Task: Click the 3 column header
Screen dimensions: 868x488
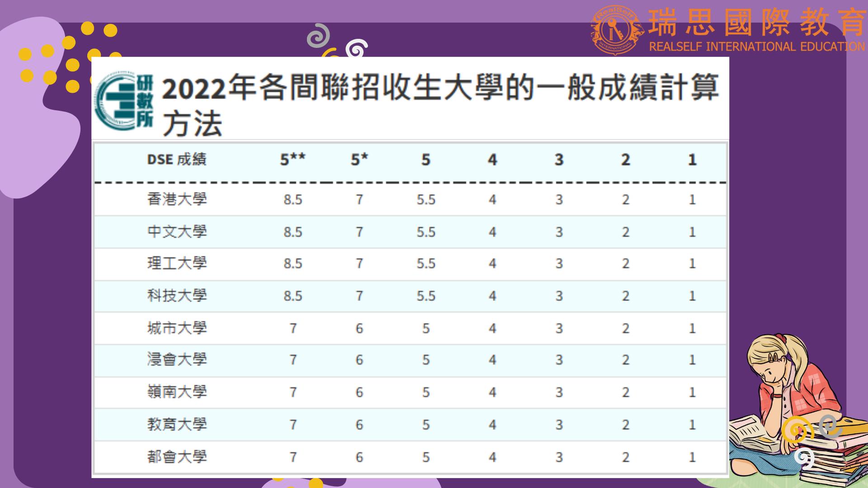Action: 559,160
